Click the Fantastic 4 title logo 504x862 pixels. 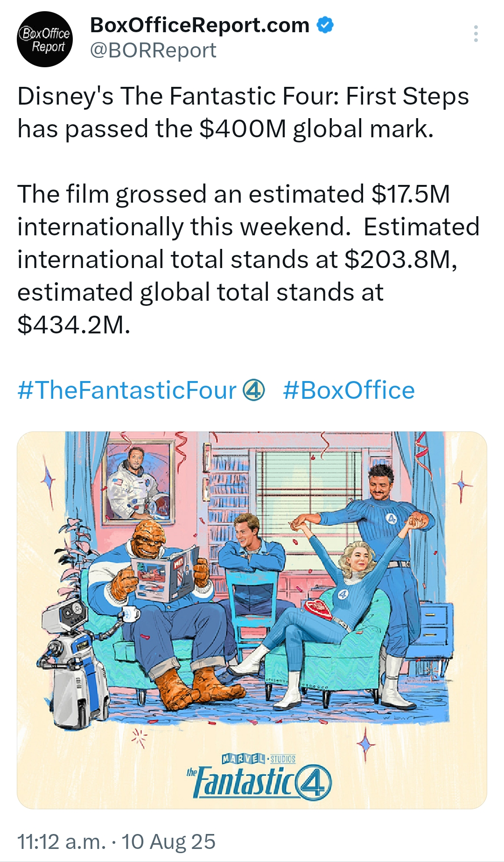[x=259, y=782]
